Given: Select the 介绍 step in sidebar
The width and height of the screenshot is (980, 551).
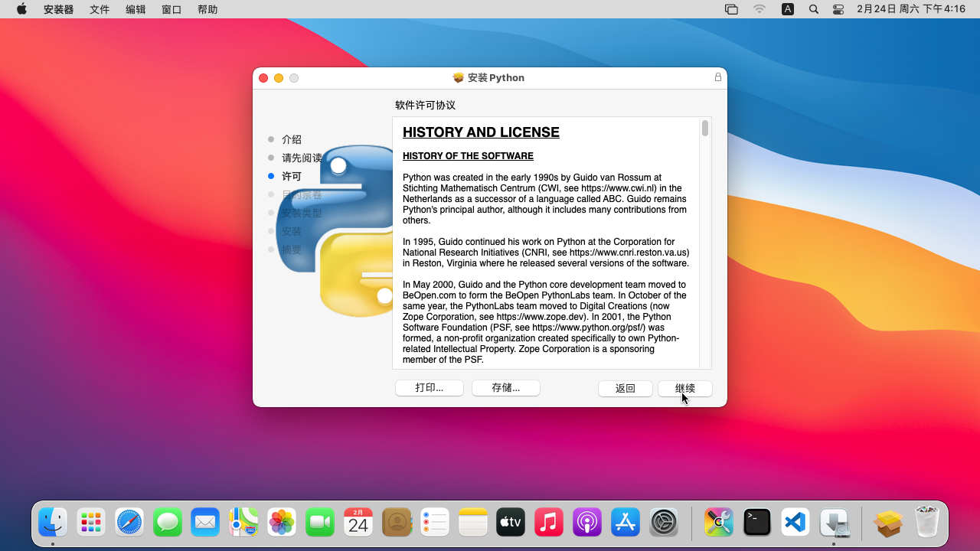Looking at the screenshot, I should pyautogui.click(x=292, y=139).
